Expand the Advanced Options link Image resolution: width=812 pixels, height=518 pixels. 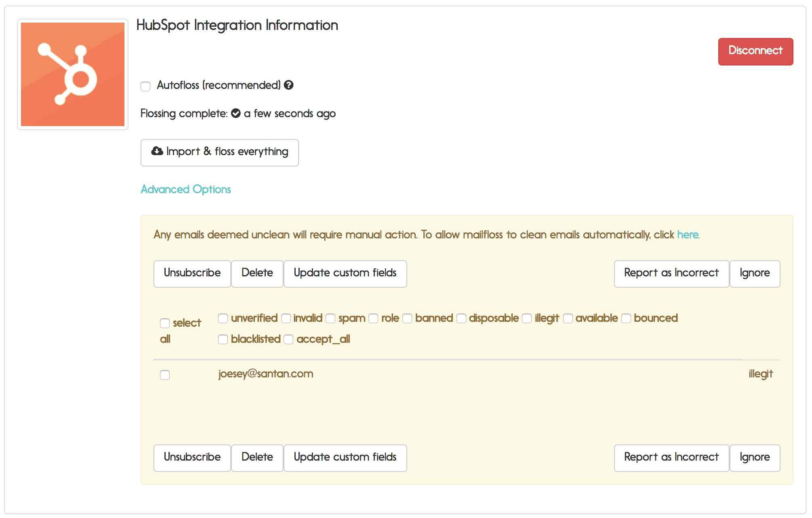tap(186, 189)
